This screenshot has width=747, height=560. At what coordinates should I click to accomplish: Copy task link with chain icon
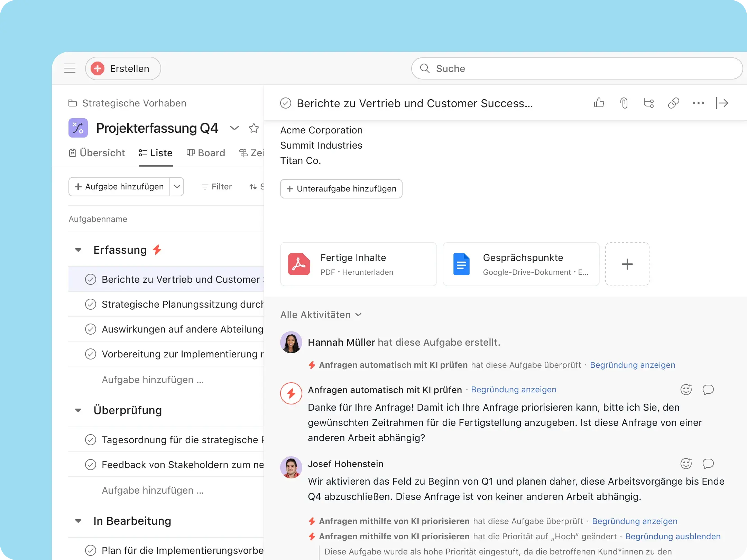click(x=674, y=103)
